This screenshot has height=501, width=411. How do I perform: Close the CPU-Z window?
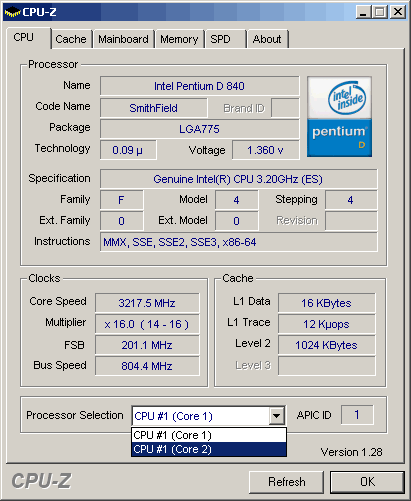[398, 12]
